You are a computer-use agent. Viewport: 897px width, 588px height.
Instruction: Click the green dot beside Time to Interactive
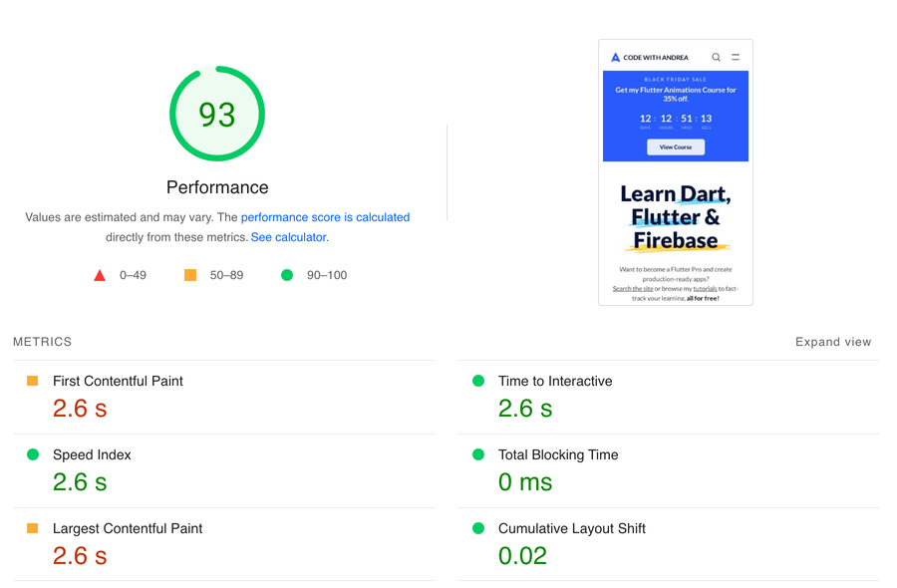click(x=478, y=381)
